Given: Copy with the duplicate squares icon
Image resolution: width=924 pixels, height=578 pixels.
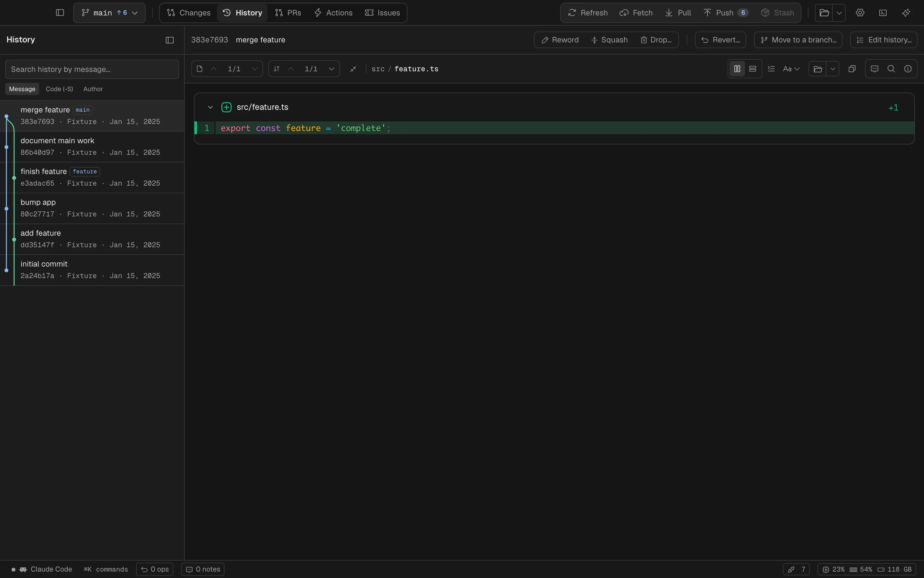Looking at the screenshot, I should (852, 69).
